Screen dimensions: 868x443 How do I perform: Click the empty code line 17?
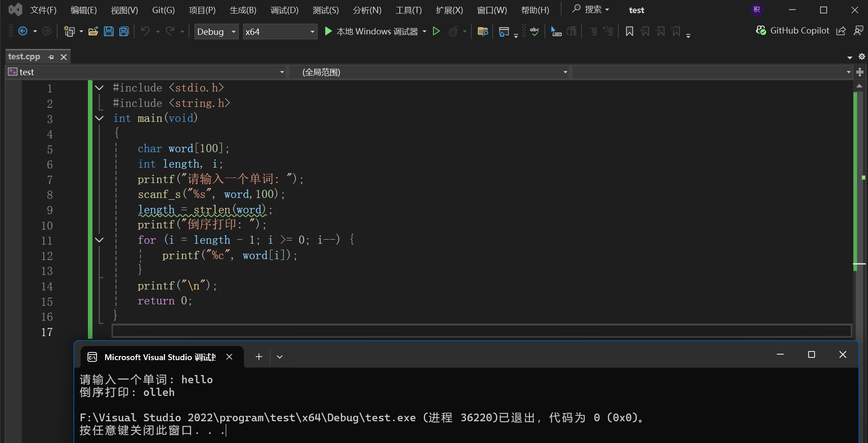481,331
